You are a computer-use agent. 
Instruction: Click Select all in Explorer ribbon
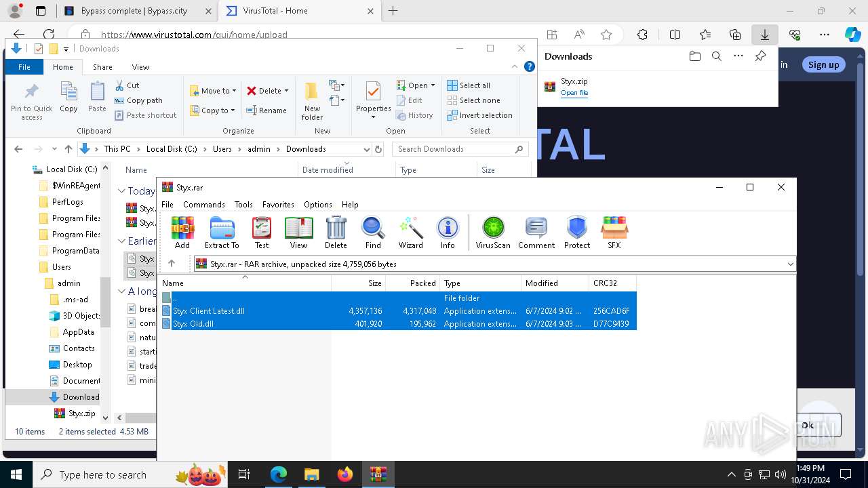coord(469,85)
